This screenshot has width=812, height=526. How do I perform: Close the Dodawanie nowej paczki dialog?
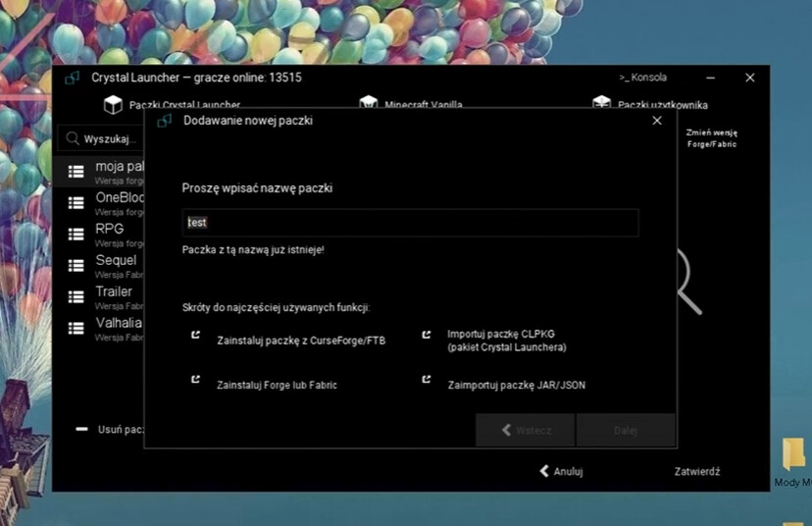(657, 121)
